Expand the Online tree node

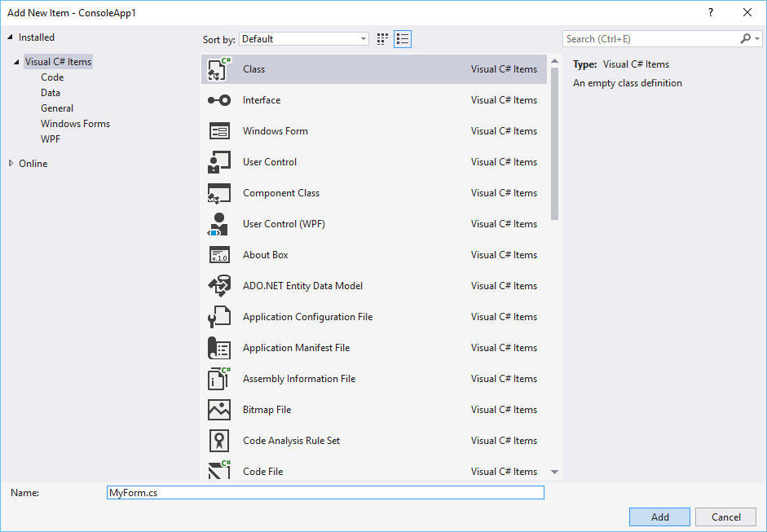[x=11, y=164]
